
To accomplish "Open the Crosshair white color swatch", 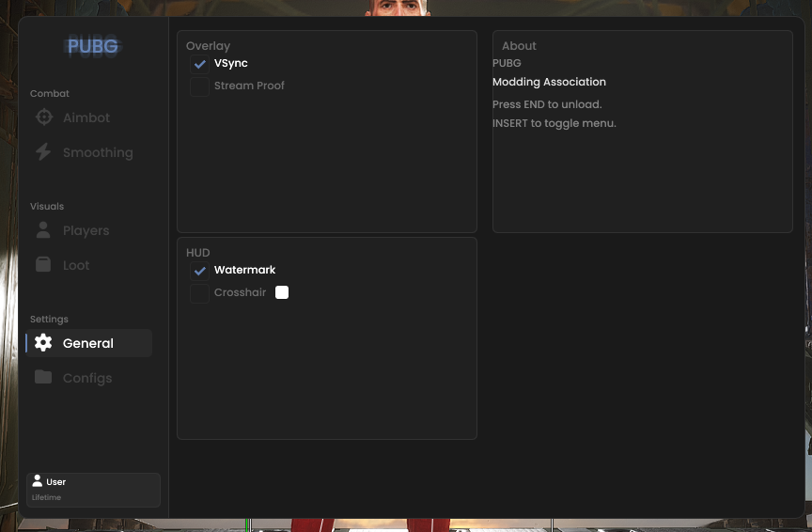I will [282, 292].
